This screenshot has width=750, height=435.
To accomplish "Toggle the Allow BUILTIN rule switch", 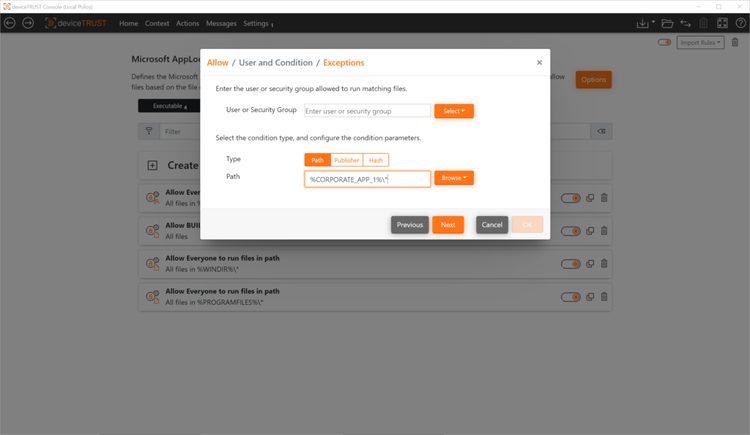I will click(x=571, y=231).
